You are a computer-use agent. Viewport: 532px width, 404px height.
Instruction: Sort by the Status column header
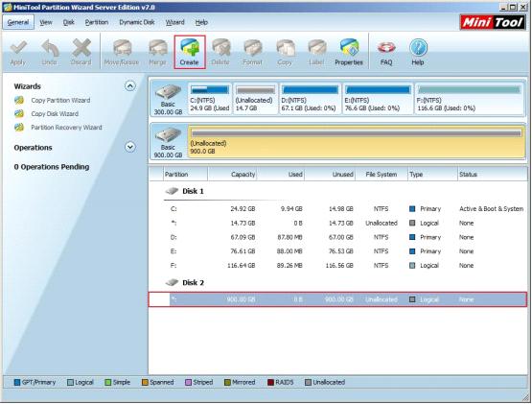492,175
